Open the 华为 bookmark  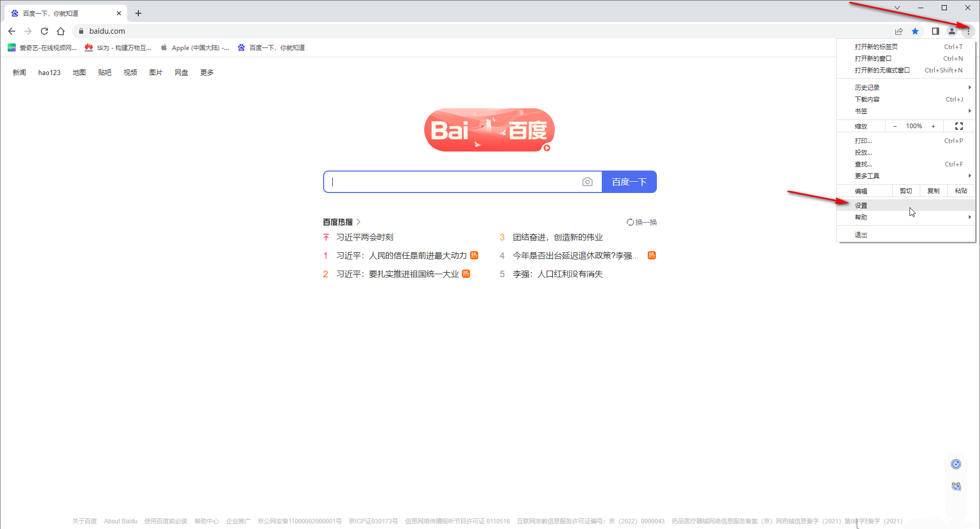(x=118, y=47)
